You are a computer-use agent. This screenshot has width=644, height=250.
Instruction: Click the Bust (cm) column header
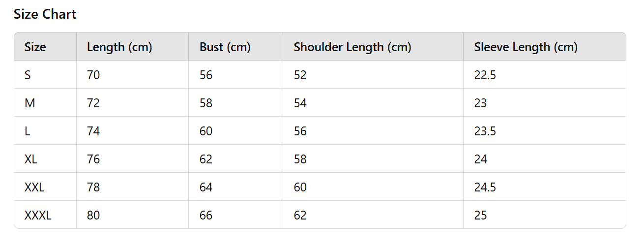[225, 47]
